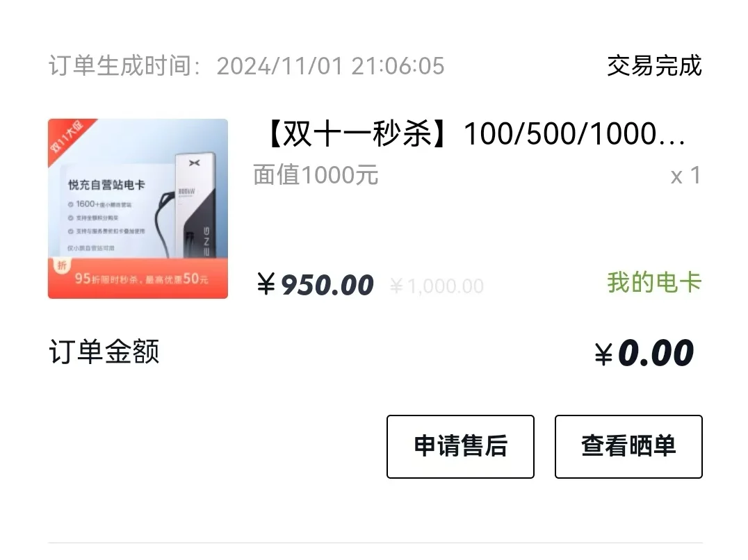Click the 交易完成 order status
The width and height of the screenshot is (748, 560).
click(655, 66)
